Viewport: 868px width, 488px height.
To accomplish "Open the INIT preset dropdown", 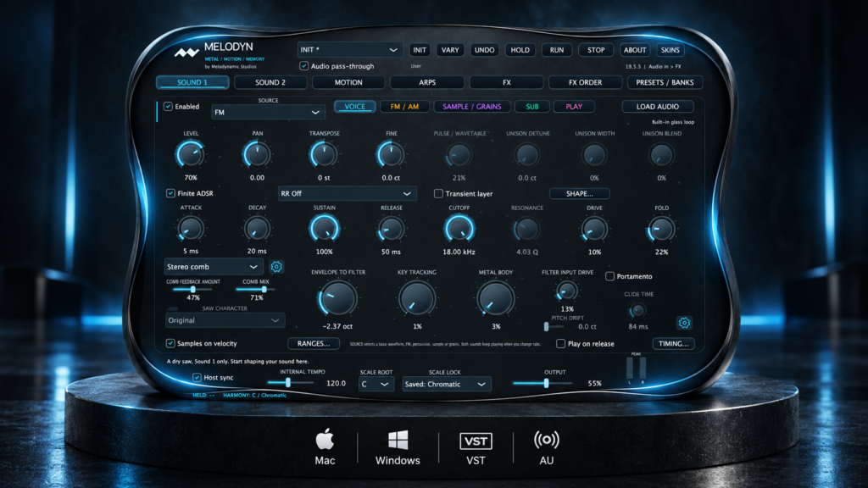I will (349, 50).
